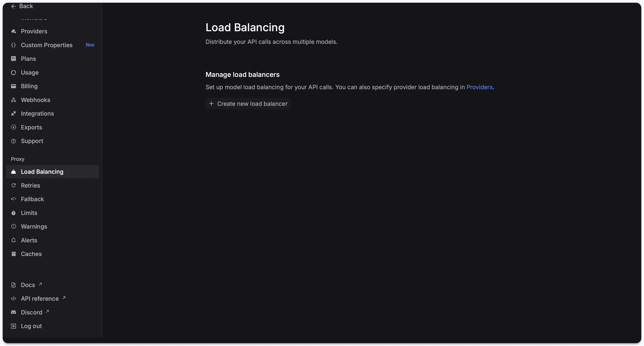The width and height of the screenshot is (644, 346).
Task: Click the Plans receipt icon
Action: click(13, 59)
